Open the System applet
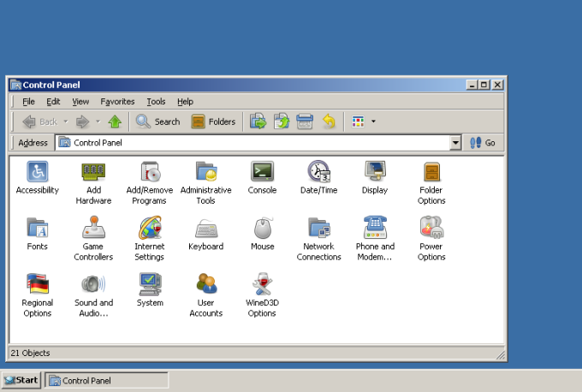The image size is (582, 392). tap(150, 290)
